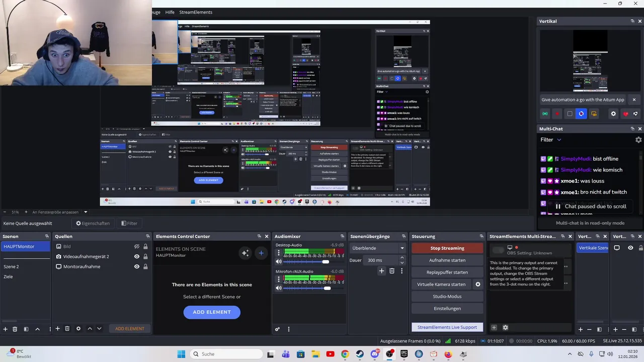Move scene up arrow in Szenen toolbar
The height and width of the screenshot is (362, 644).
click(37, 329)
